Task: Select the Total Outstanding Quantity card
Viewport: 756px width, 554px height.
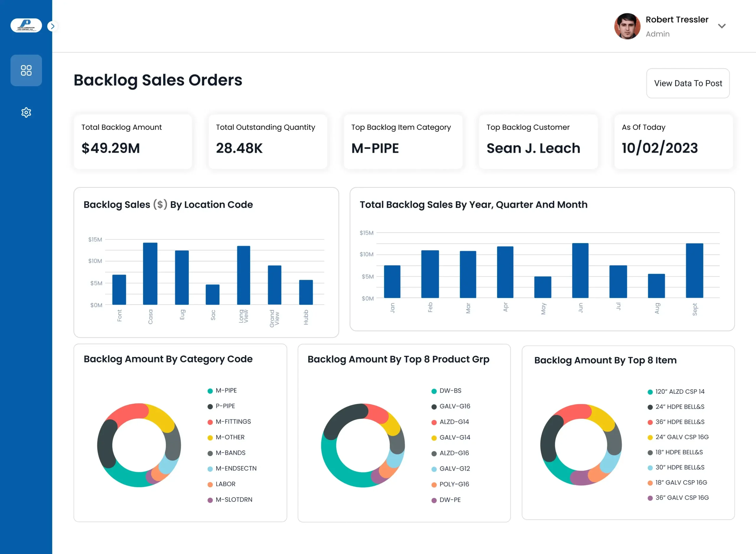Action: [268, 142]
